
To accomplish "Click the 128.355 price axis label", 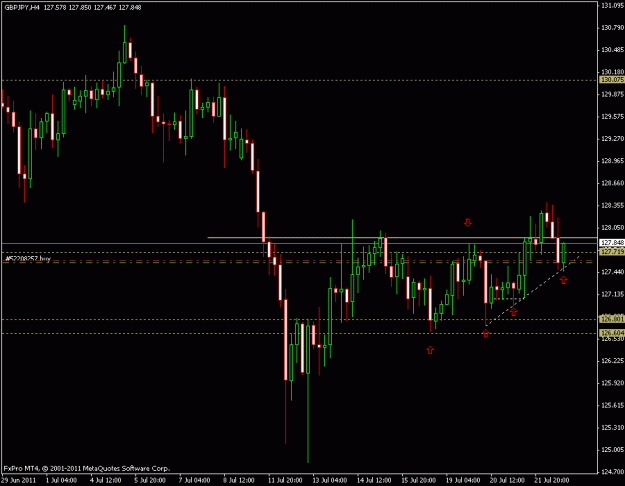I will click(612, 206).
